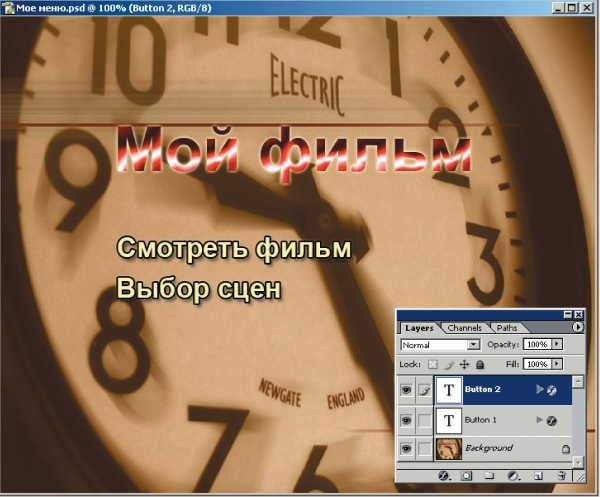The image size is (600, 497).
Task: Minimize the Мое меню.psd document window
Action: [558, 7]
